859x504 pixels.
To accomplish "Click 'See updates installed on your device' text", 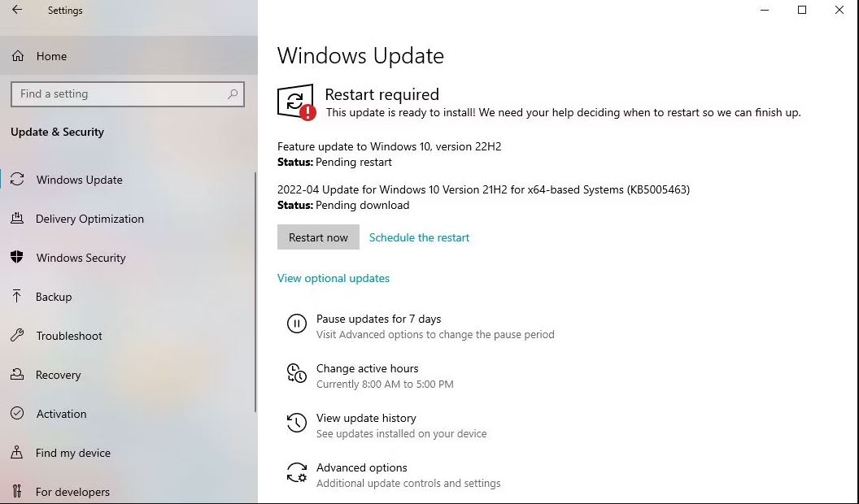I will pos(401,434).
